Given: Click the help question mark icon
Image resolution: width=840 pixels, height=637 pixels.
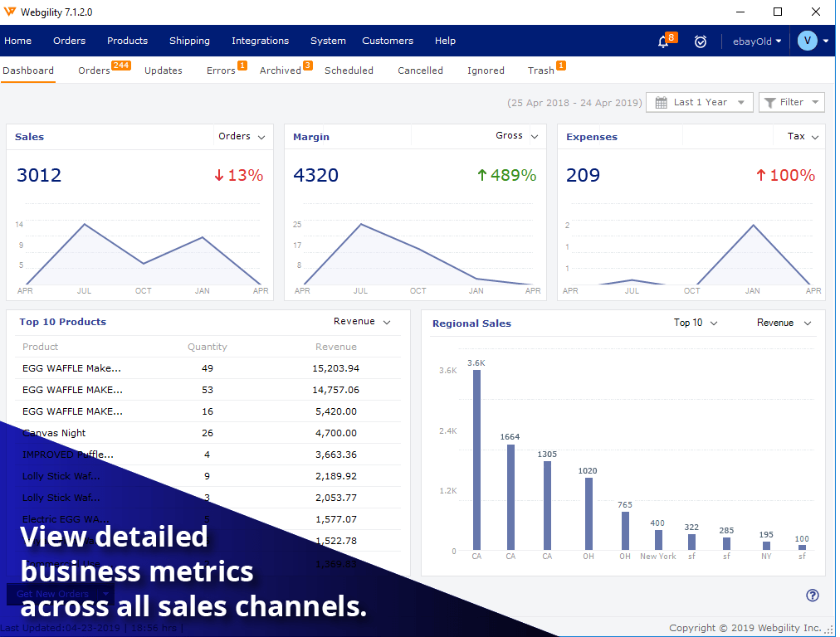Looking at the screenshot, I should coord(812,595).
